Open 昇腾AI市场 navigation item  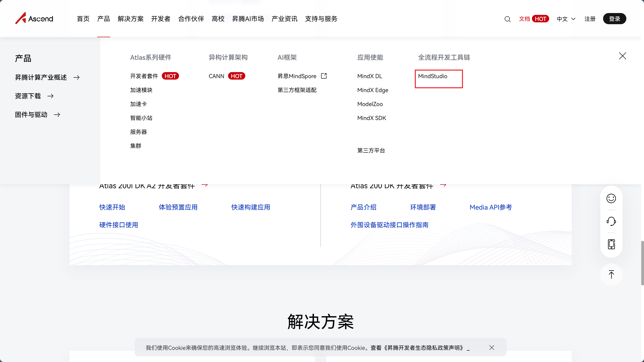[x=248, y=19]
